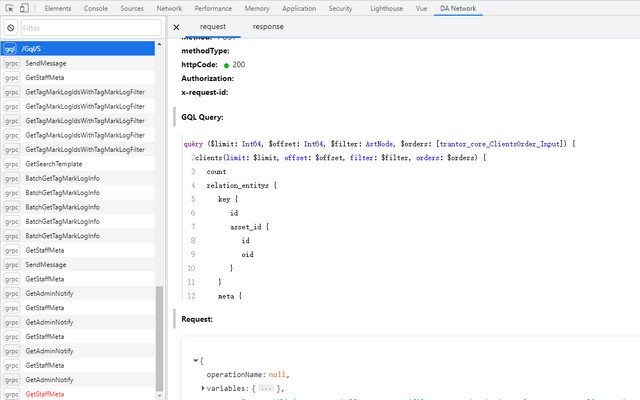
Task: Open the Performance tab
Action: tap(213, 8)
